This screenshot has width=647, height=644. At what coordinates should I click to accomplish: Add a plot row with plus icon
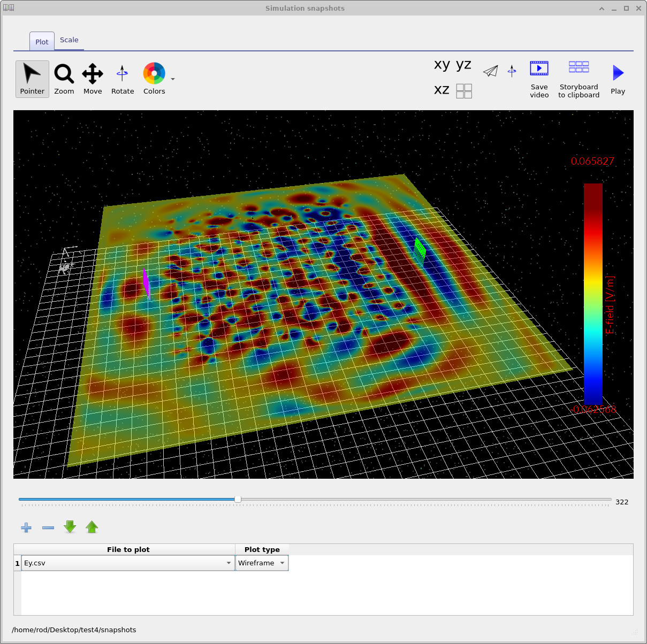pyautogui.click(x=26, y=528)
